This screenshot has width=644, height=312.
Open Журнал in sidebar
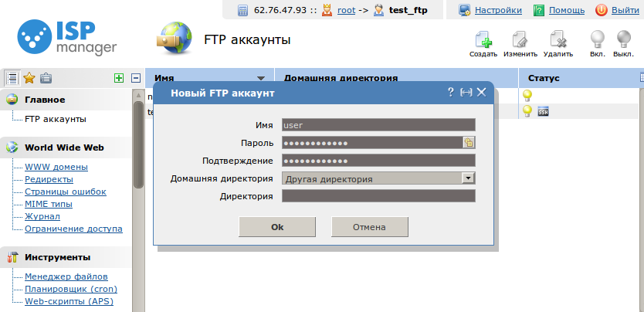pos(42,216)
